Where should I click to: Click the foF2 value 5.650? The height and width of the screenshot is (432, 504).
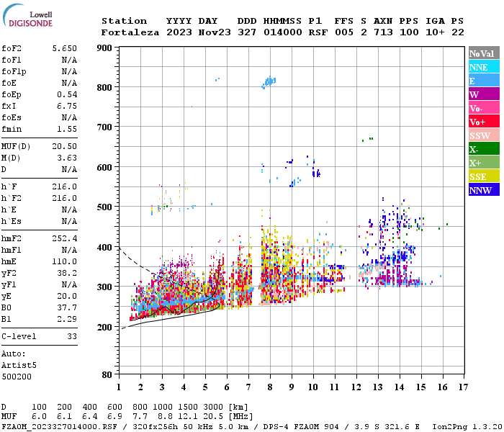point(65,48)
